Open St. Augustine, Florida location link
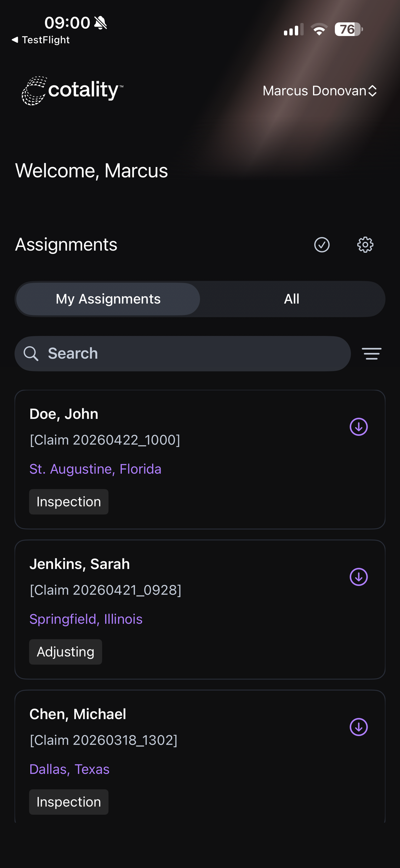400x868 pixels. coord(95,469)
